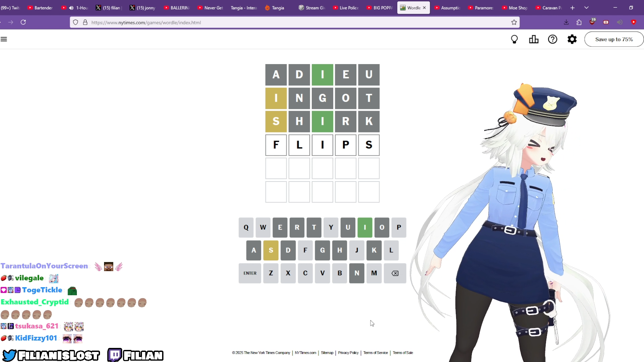Show the Wordle statistics chart
Screen dimensions: 644x362
coord(534,39)
